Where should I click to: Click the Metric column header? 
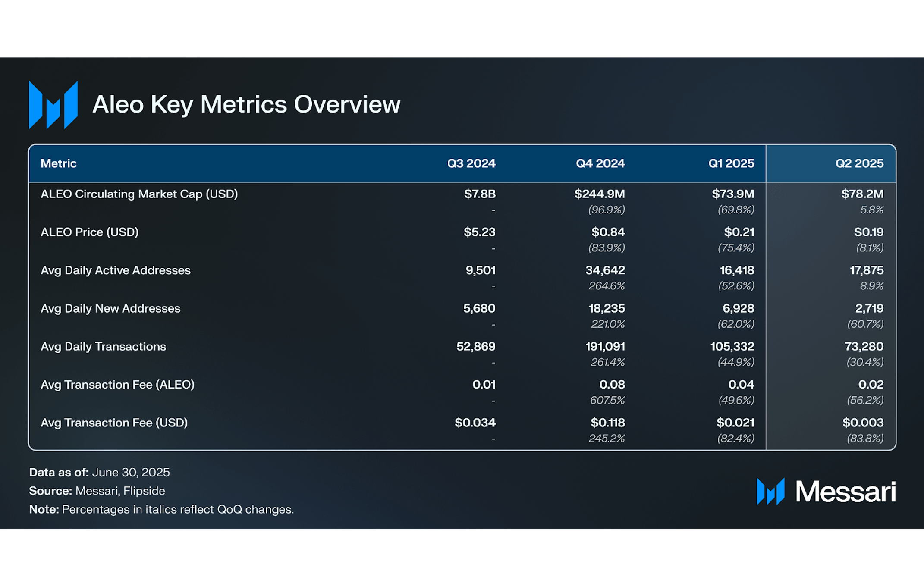coord(59,163)
